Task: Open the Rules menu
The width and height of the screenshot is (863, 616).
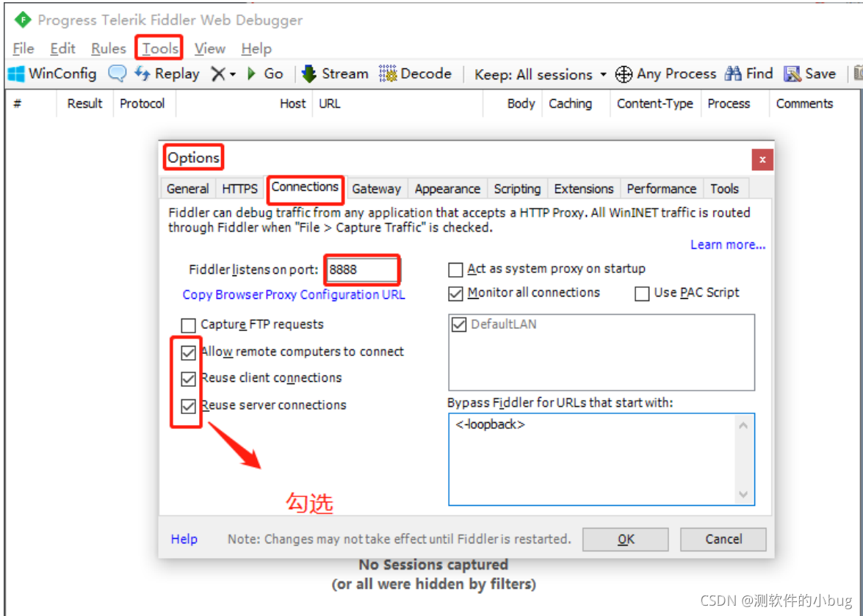Action: (109, 49)
